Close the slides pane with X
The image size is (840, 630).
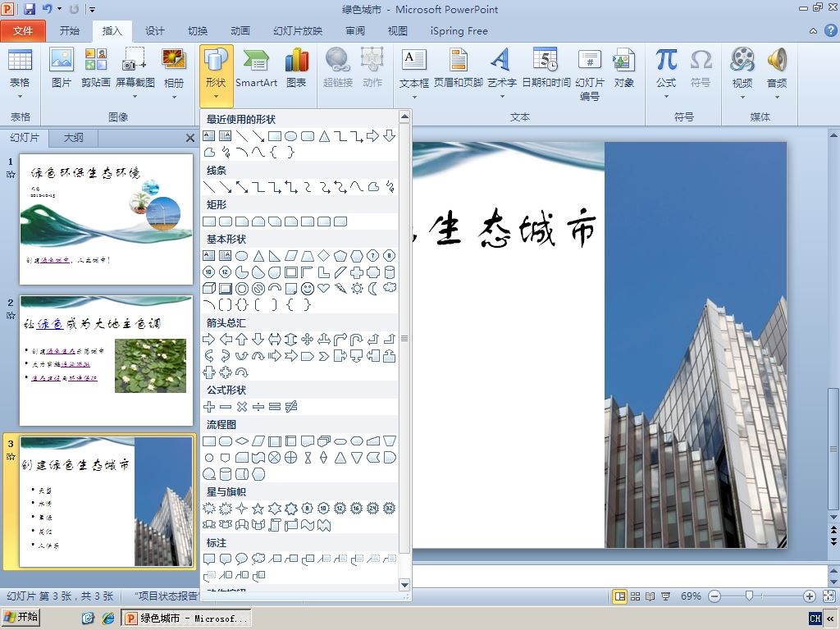click(189, 138)
